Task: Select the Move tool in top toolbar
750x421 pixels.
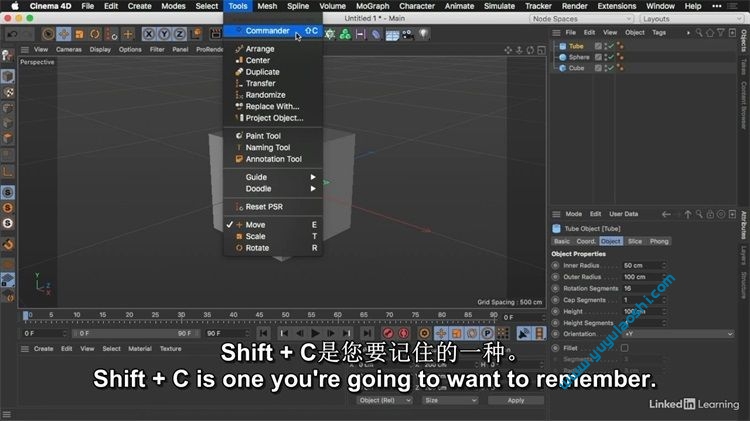Action: pos(64,34)
